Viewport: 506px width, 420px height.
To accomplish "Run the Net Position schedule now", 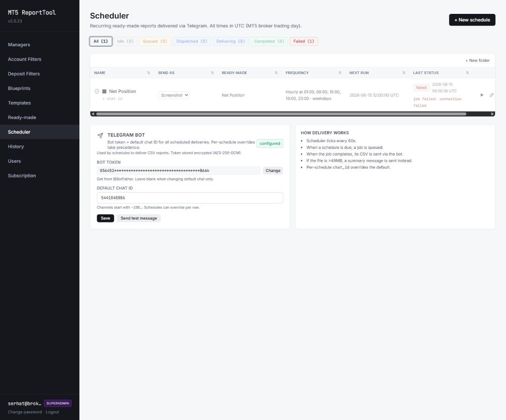I will pyautogui.click(x=482, y=95).
